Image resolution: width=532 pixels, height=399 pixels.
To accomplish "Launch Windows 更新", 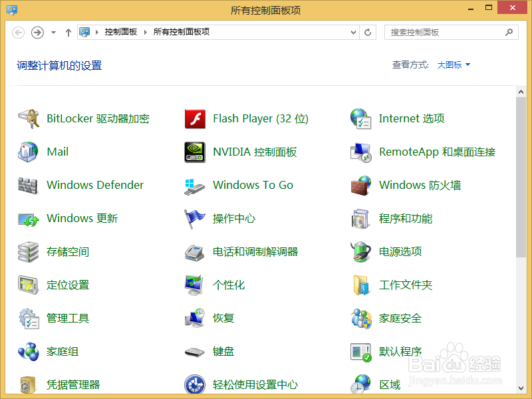I will (x=82, y=218).
